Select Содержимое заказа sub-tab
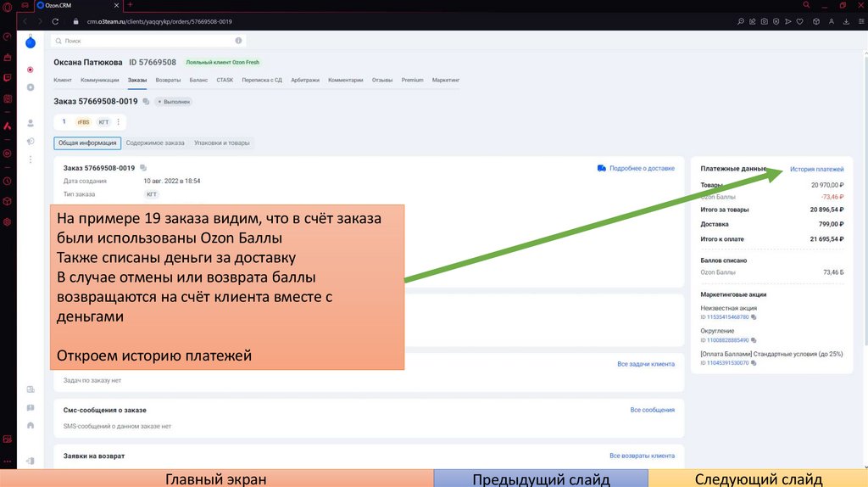 pos(155,143)
